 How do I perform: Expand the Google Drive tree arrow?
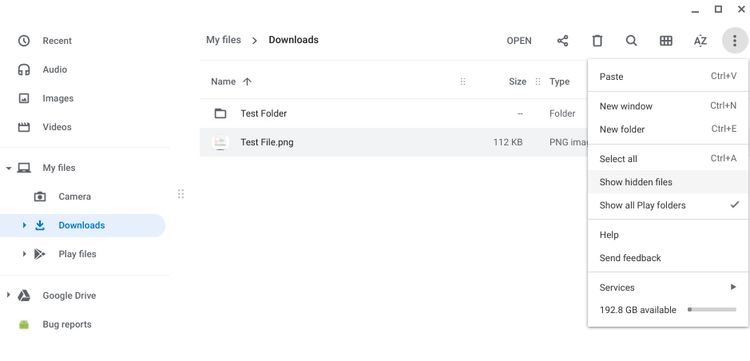[8, 295]
